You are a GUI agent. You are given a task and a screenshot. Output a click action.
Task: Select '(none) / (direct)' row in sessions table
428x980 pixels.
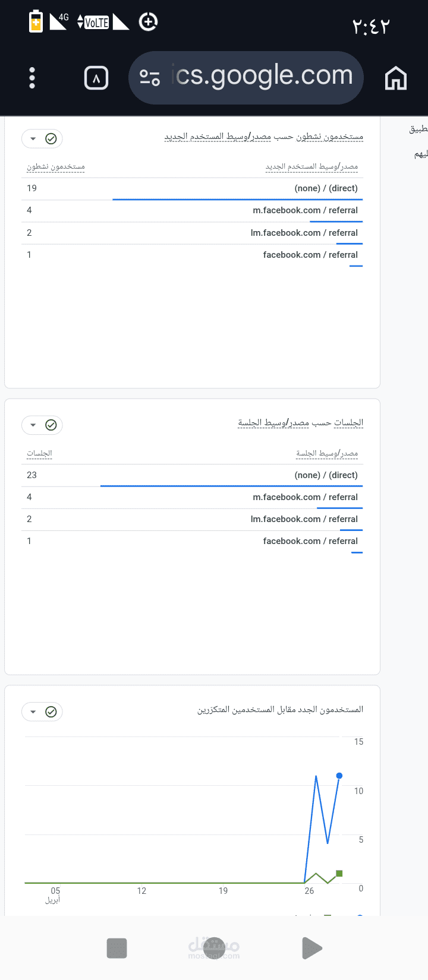(192, 475)
